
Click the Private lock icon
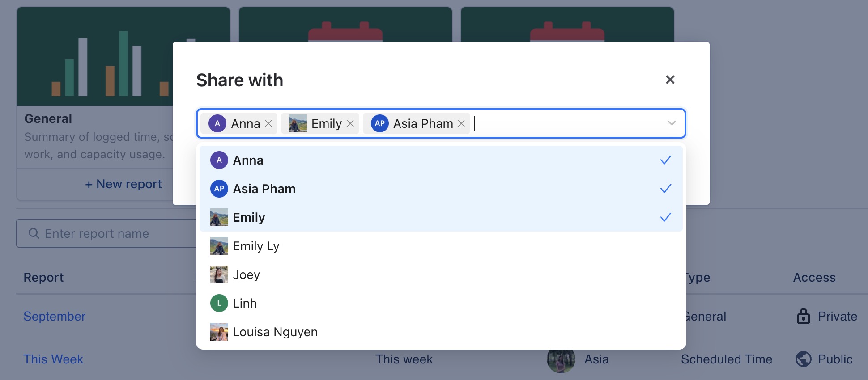pyautogui.click(x=803, y=316)
